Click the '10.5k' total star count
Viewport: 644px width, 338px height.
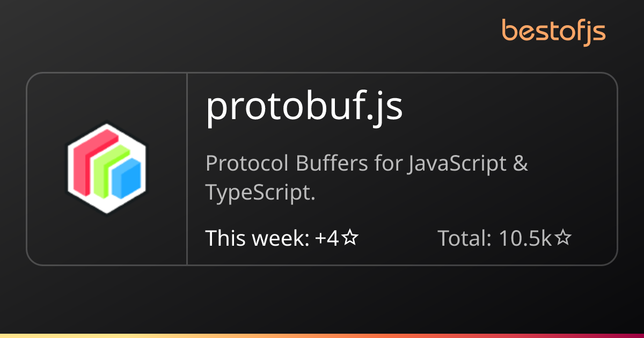click(525, 238)
